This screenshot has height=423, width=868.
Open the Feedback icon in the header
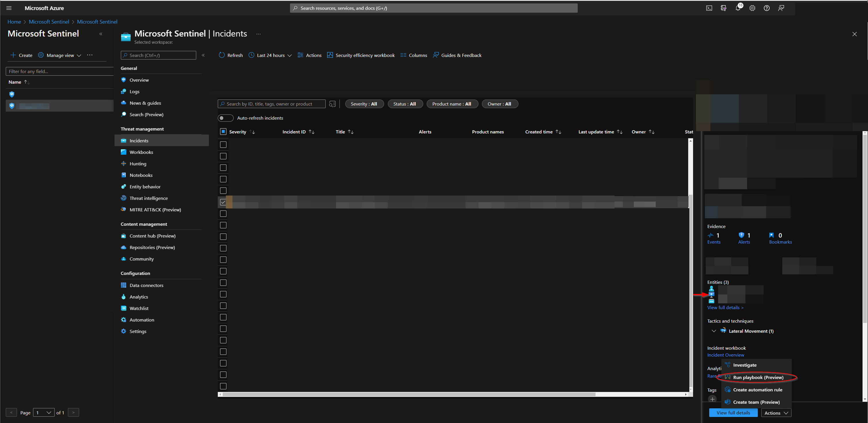coord(781,8)
